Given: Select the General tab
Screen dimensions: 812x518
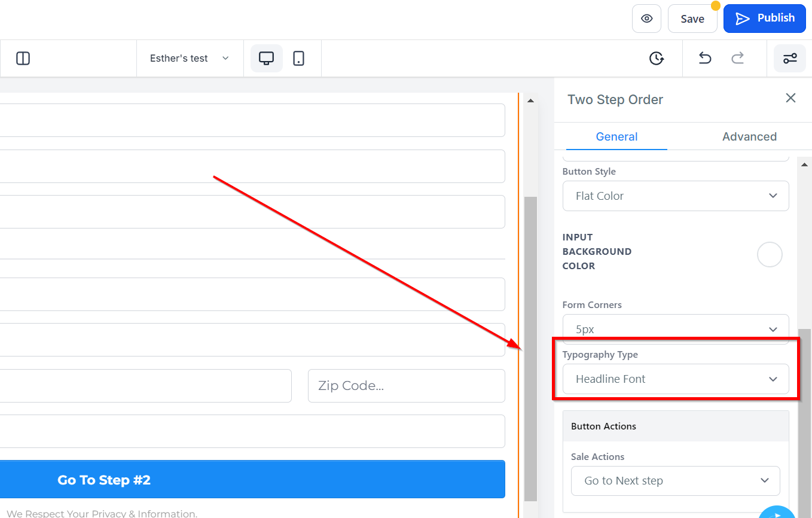Looking at the screenshot, I should pos(616,136).
